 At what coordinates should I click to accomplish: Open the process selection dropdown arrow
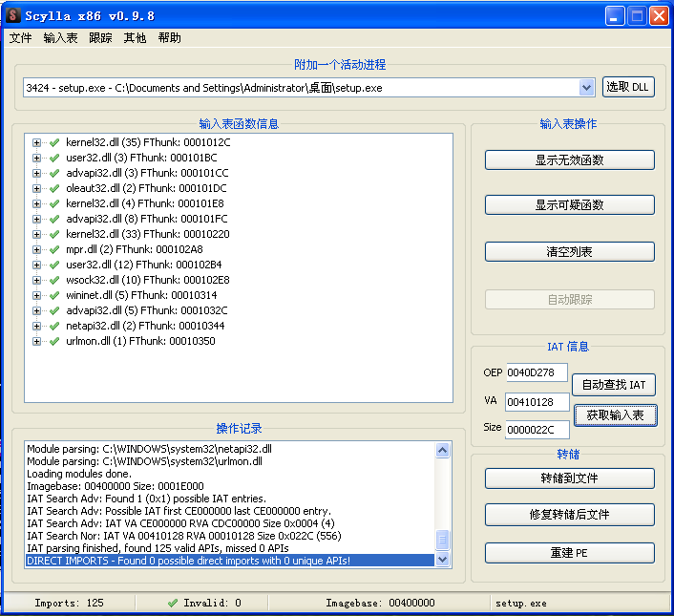click(586, 88)
